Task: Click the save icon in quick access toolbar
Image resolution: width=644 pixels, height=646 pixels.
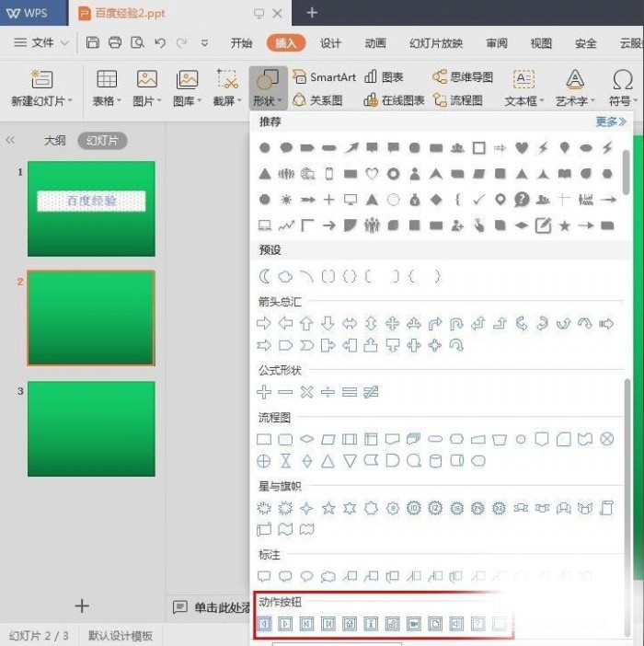Action: pos(93,42)
